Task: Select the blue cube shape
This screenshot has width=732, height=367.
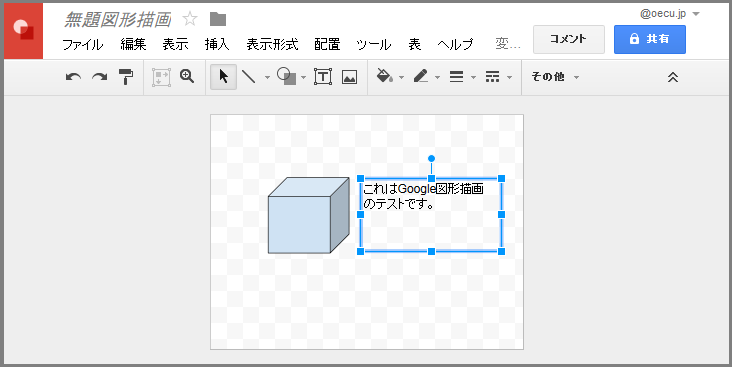Action: coord(308,216)
